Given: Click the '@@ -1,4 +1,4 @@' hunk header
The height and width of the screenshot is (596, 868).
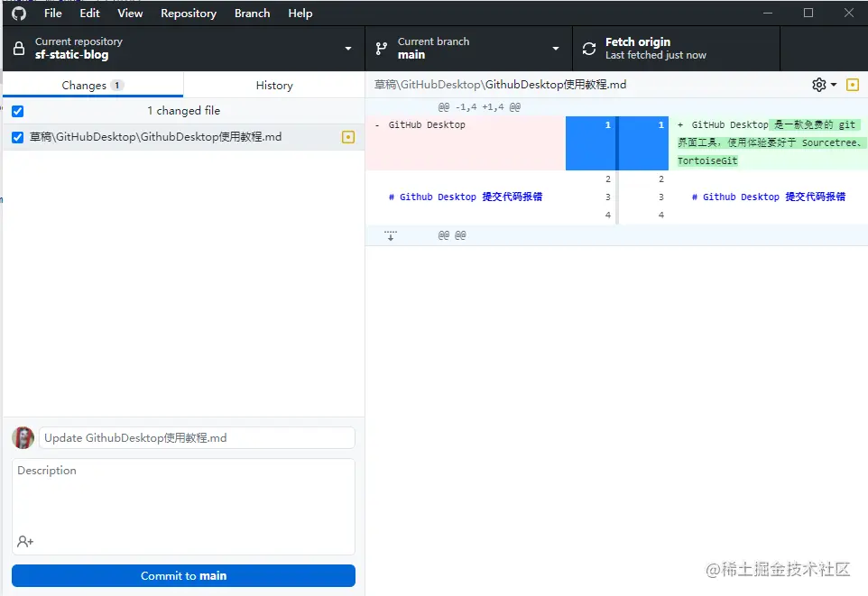Looking at the screenshot, I should click(479, 106).
